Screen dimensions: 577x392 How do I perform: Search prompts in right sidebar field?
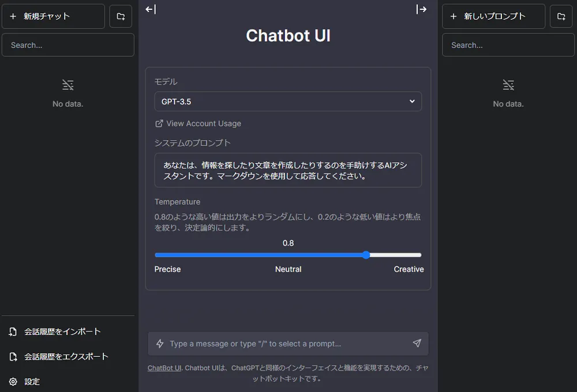[x=508, y=45]
